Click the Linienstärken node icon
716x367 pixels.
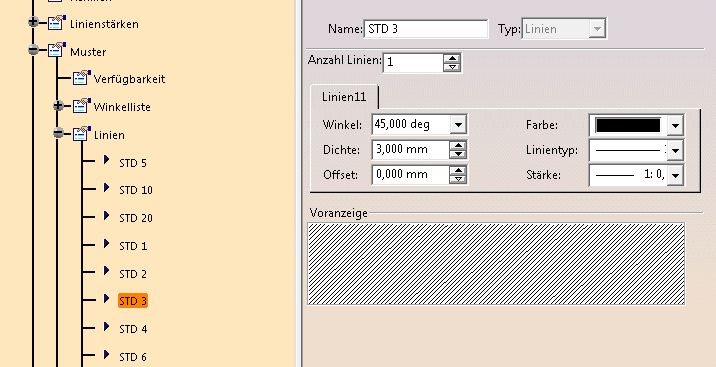[56, 22]
